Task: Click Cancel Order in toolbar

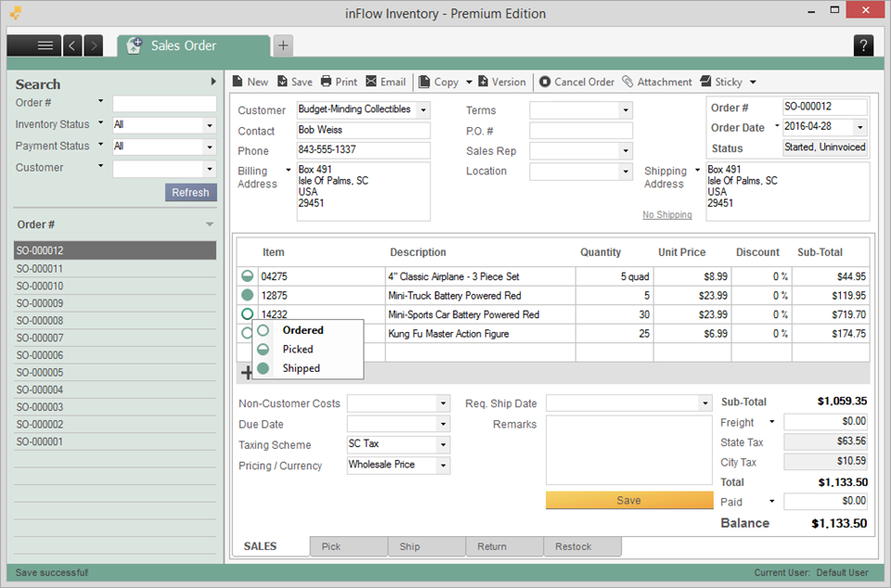Action: pyautogui.click(x=576, y=82)
